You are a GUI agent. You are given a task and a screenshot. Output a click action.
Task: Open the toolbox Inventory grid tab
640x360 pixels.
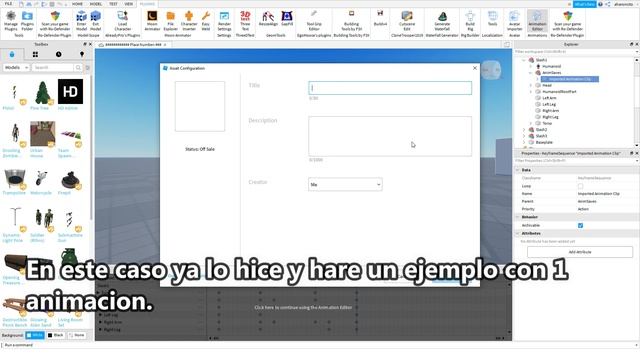[36, 54]
